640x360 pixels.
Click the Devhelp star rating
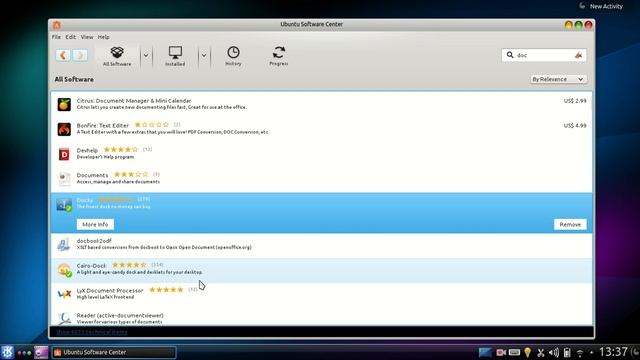coord(121,149)
